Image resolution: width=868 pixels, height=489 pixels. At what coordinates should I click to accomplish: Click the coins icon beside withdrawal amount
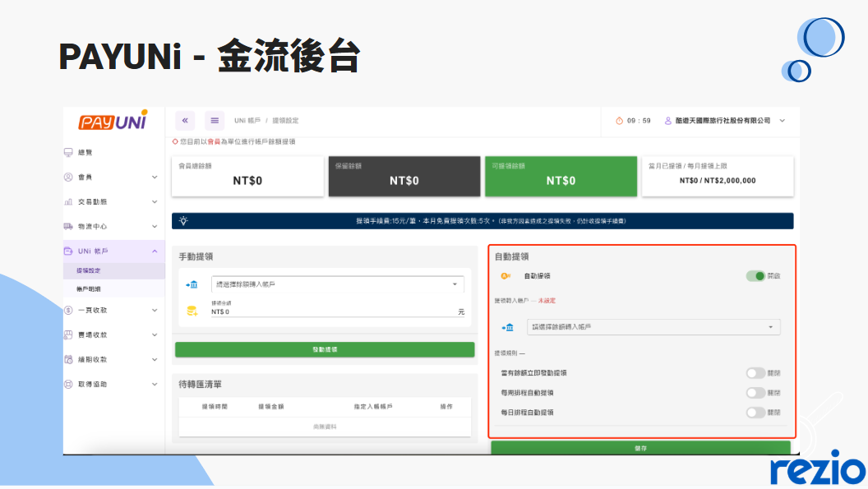click(192, 311)
